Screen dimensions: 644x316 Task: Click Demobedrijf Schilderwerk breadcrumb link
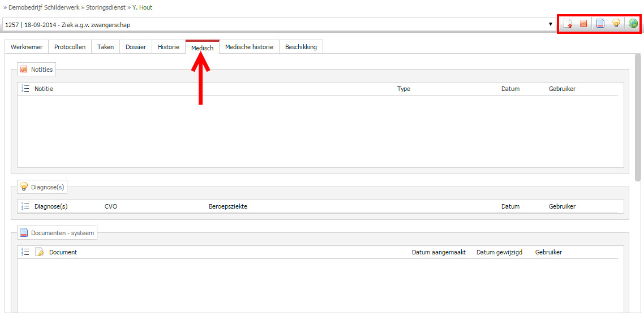44,7
